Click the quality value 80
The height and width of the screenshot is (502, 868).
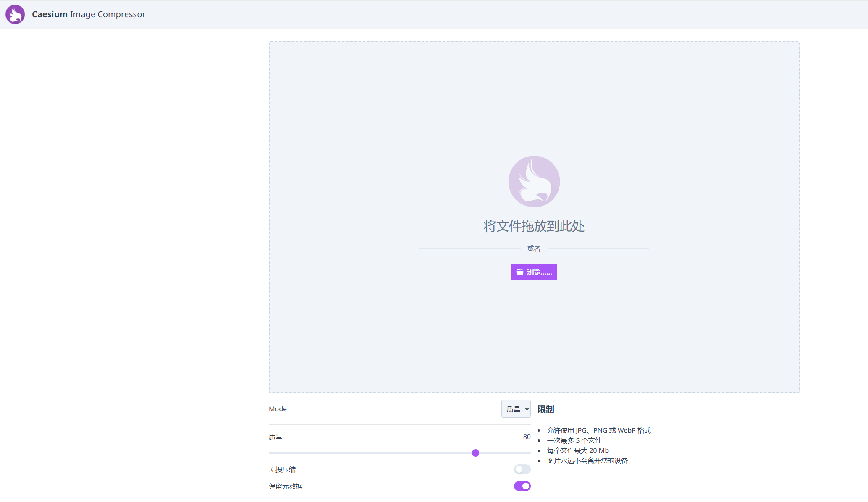pyautogui.click(x=527, y=437)
